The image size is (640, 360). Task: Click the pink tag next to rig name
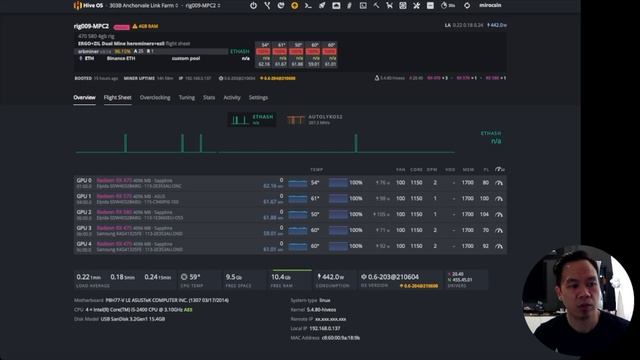(x=121, y=27)
